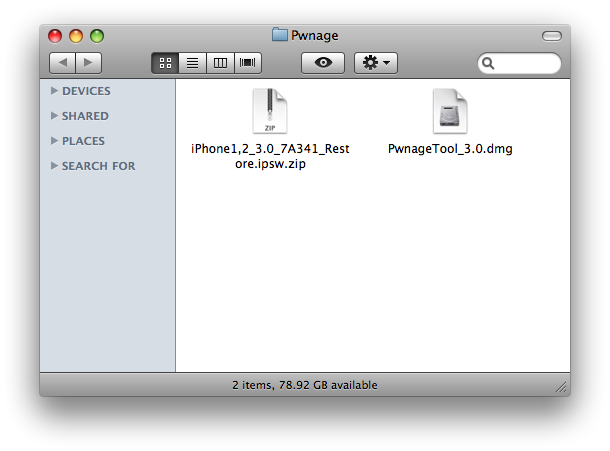Screen dimensions: 610x451
Task: Open the Action gear dropdown menu
Action: point(376,63)
